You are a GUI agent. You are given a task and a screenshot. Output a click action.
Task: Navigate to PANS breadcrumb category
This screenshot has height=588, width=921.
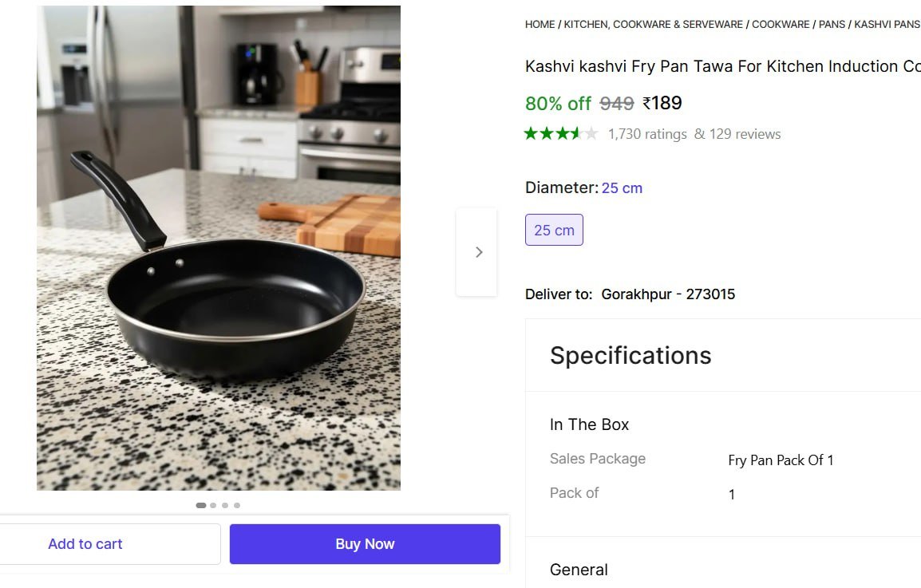tap(832, 25)
